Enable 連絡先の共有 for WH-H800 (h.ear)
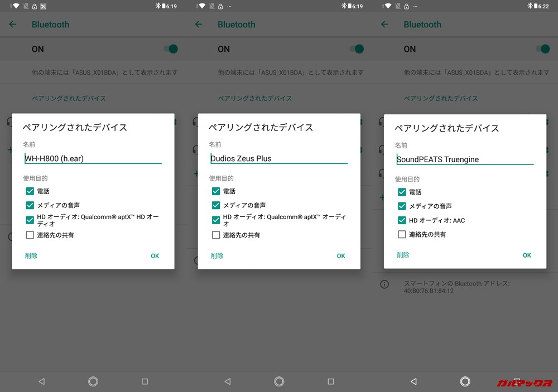558x392 pixels. (30, 235)
